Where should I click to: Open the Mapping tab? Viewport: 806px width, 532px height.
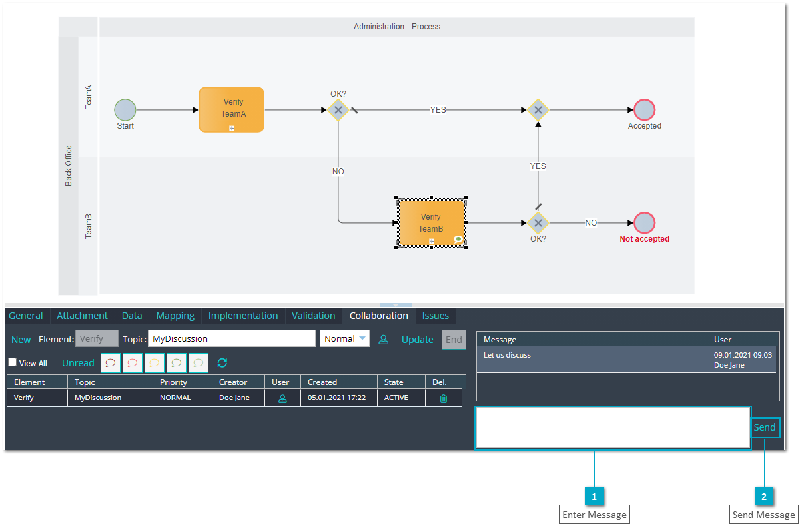coord(175,316)
